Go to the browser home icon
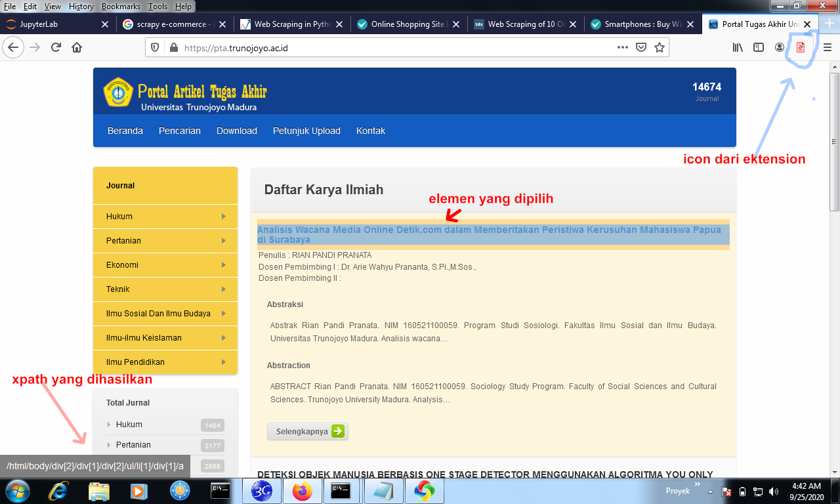 [77, 47]
